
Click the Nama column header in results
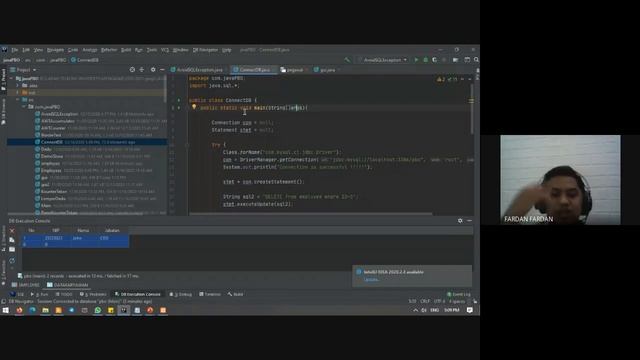[83, 230]
